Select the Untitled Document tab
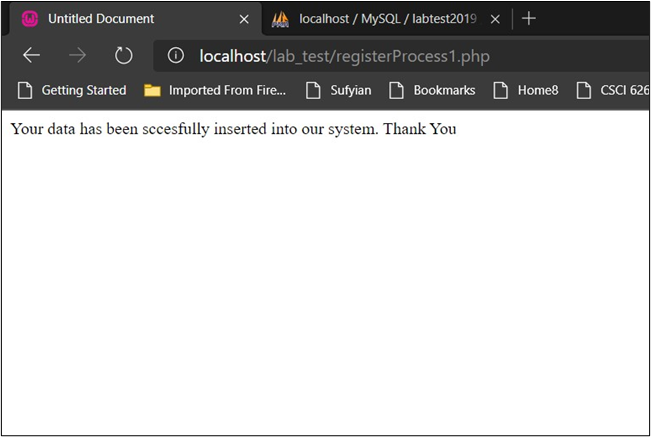651x437 pixels. (x=135, y=19)
